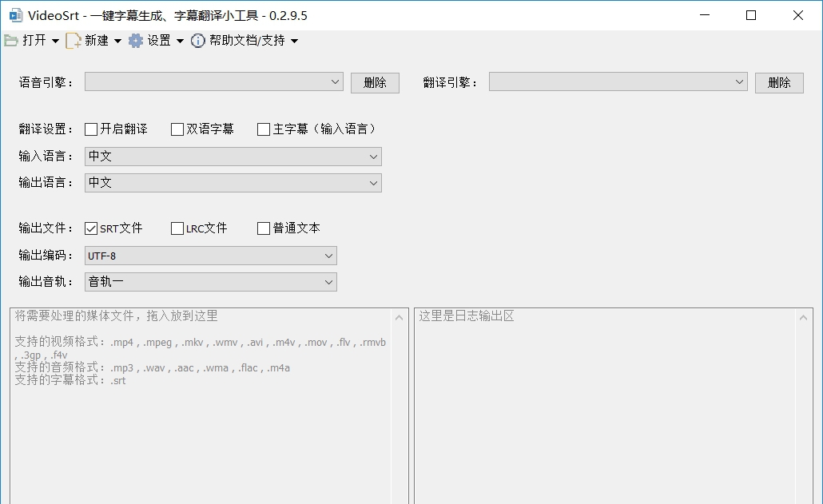Uncheck the SRT文件 output option
Viewport: 823px width, 504px height.
click(90, 228)
